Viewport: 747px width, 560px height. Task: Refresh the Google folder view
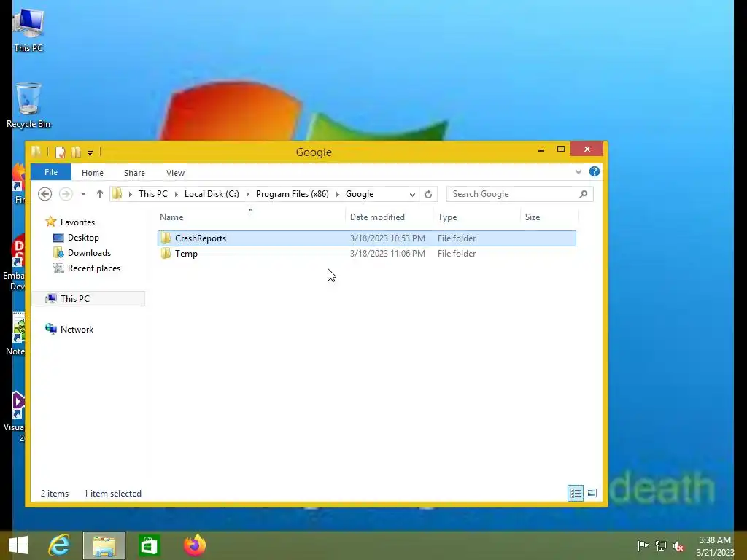click(x=427, y=194)
